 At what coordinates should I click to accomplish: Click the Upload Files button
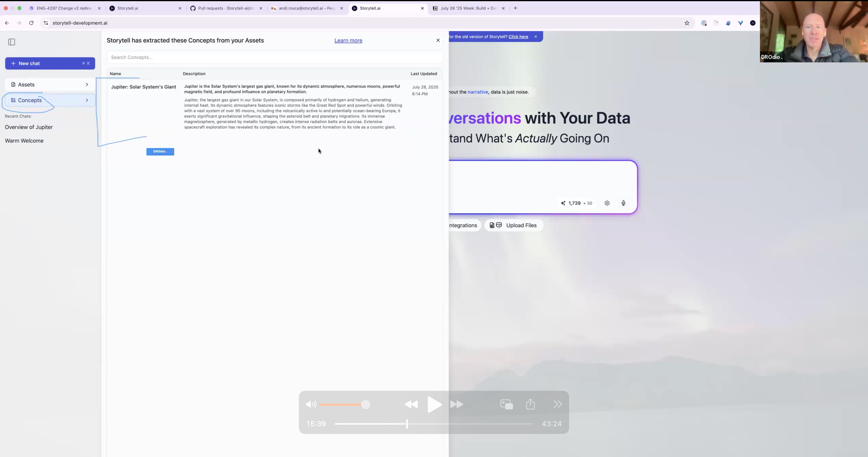[x=514, y=226]
